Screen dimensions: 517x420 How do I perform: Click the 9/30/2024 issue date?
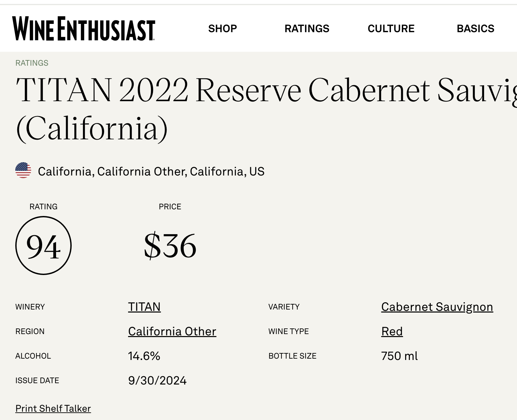[157, 381]
